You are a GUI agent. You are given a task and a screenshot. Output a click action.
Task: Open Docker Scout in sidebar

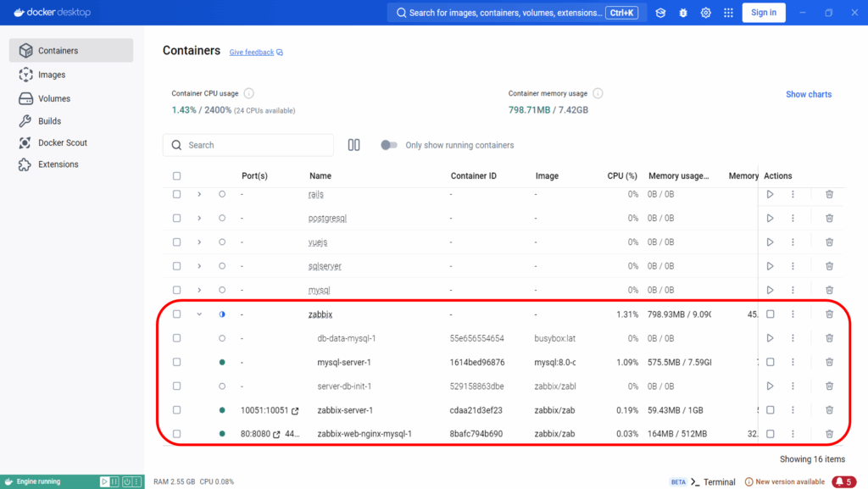(71, 142)
